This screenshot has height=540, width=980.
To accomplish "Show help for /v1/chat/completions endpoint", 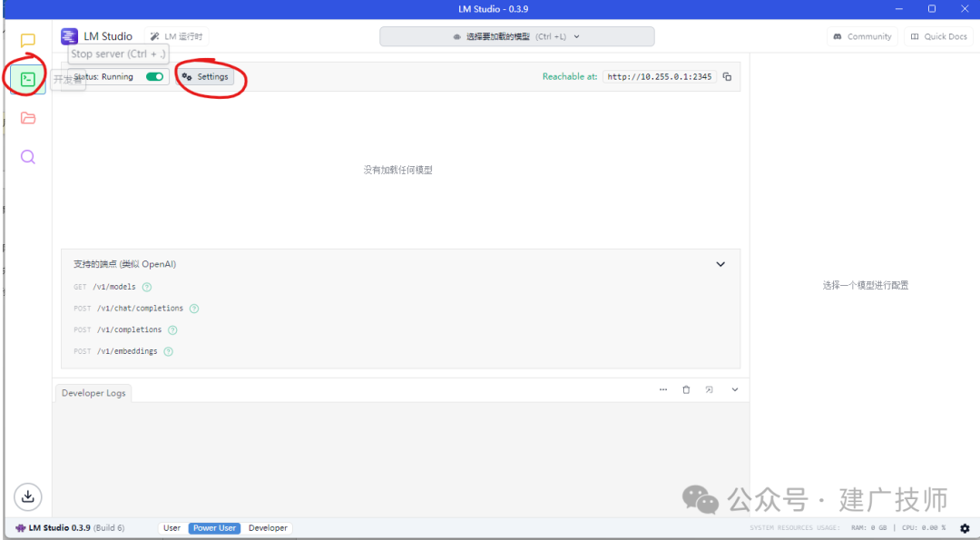I will 194,309.
